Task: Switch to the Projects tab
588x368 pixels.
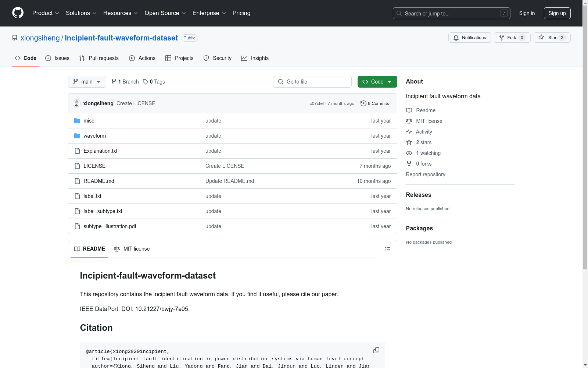Action: 179,58
